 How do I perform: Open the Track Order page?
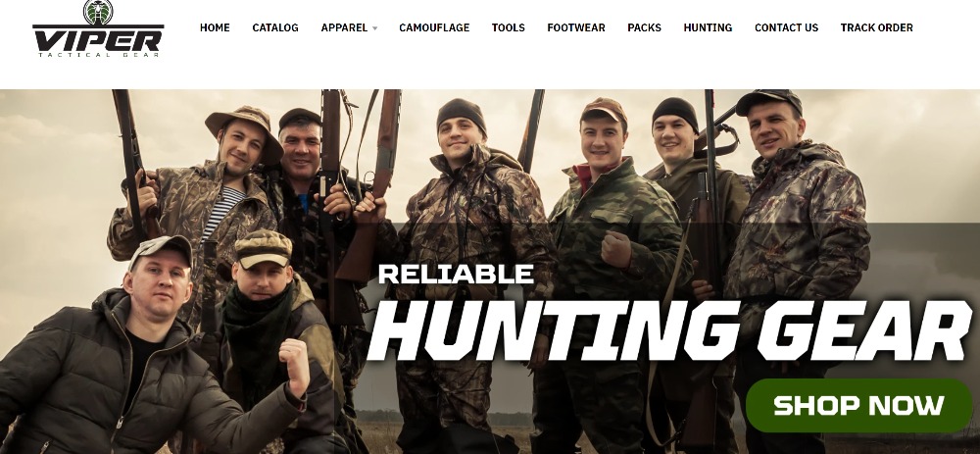click(x=876, y=27)
